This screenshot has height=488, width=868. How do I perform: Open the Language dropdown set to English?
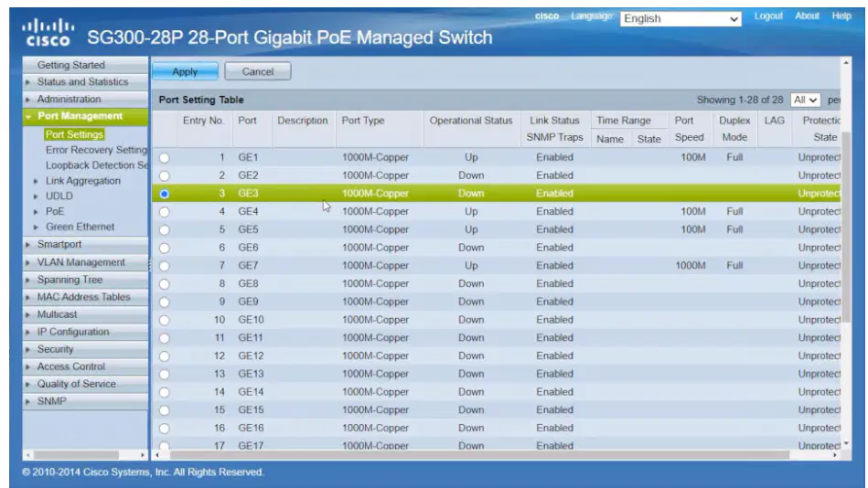680,19
